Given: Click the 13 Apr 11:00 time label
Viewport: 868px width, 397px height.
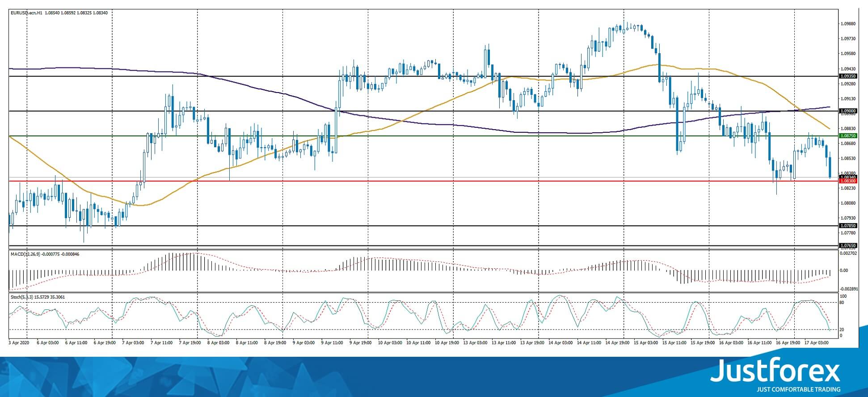Looking at the screenshot, I should tap(504, 343).
